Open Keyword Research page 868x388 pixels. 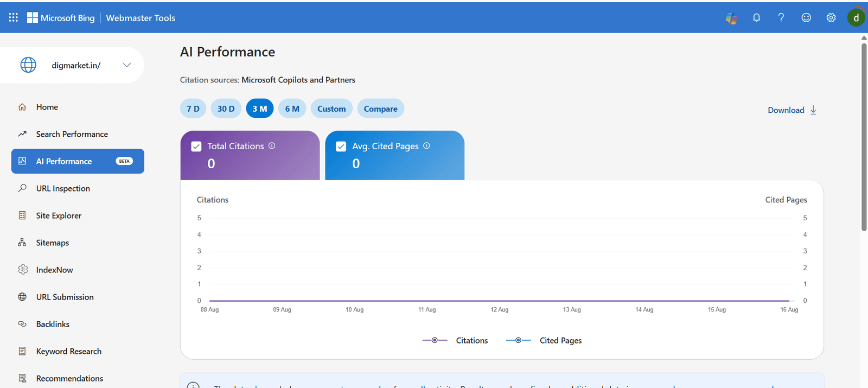pos(78,351)
